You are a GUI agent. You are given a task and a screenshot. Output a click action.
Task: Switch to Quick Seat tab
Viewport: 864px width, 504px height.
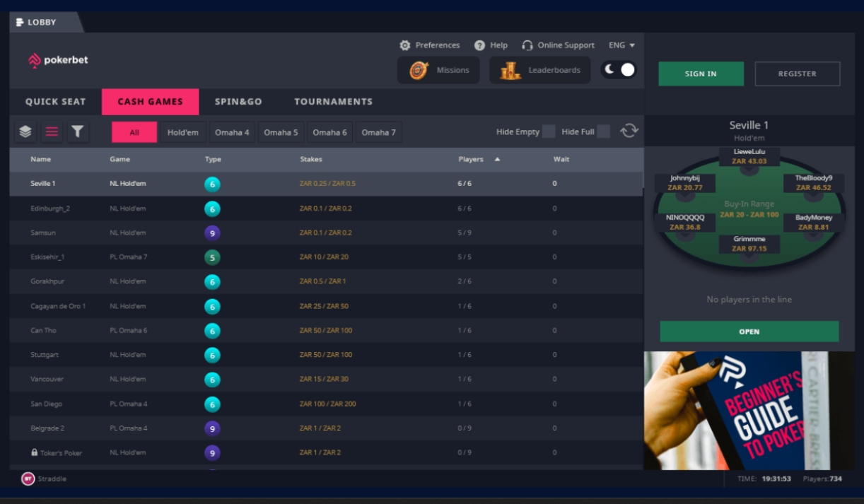click(x=55, y=102)
